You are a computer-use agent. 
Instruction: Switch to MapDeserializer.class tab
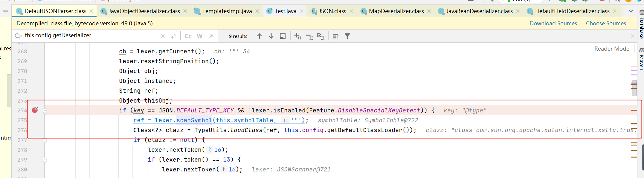click(x=396, y=11)
